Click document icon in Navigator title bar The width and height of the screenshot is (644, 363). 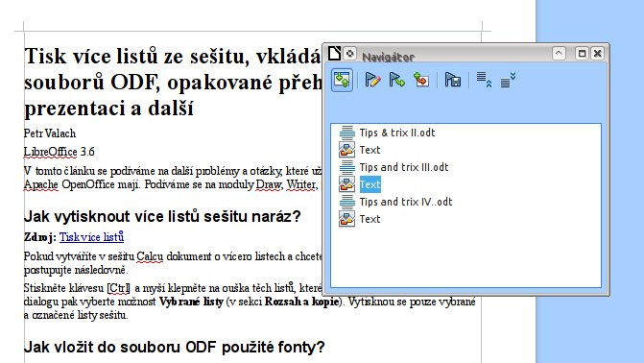coord(334,53)
